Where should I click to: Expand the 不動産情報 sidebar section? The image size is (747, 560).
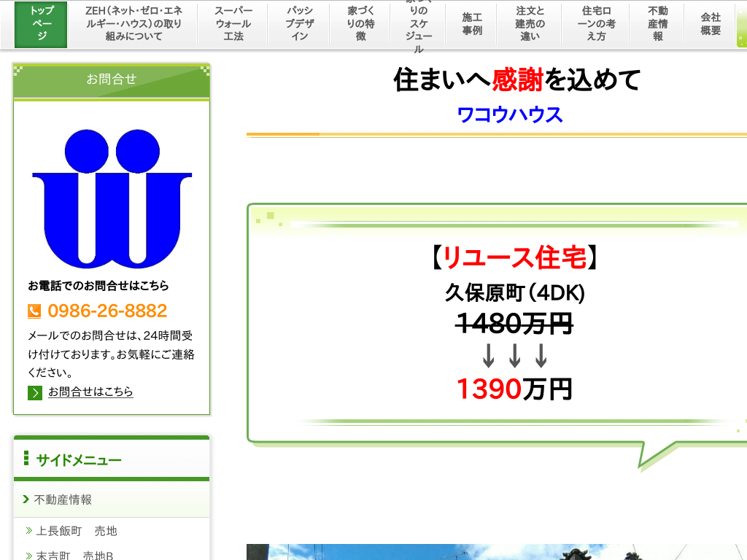coord(63,499)
